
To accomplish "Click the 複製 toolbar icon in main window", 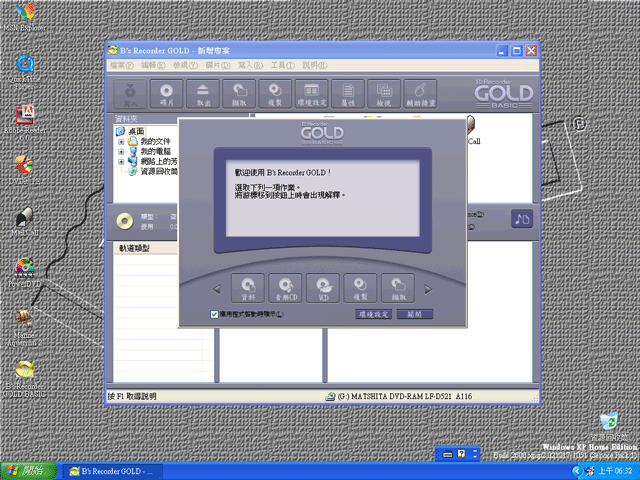I will [x=275, y=94].
